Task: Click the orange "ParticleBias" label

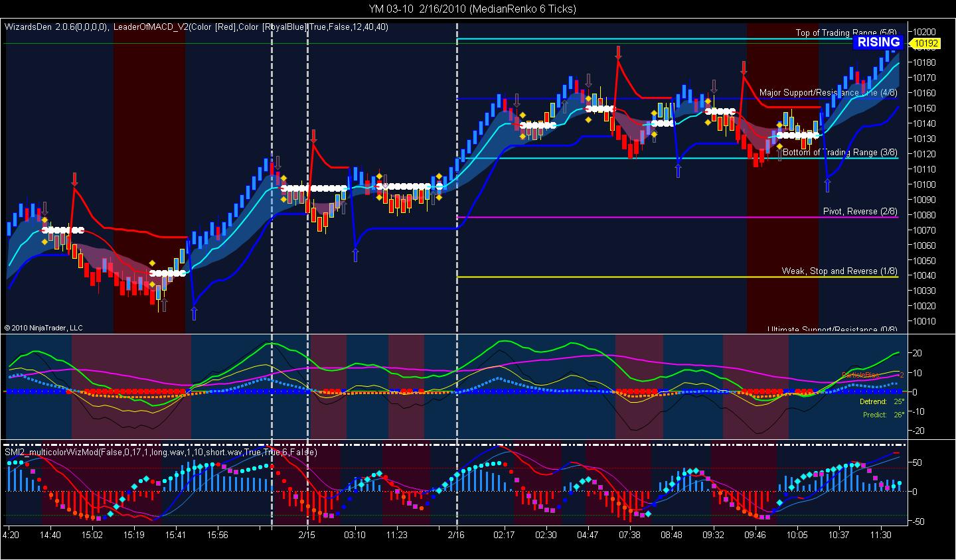Action: (x=862, y=375)
